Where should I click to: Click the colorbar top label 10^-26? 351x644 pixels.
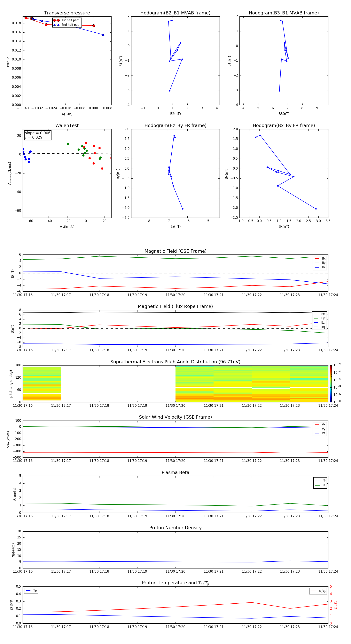click(338, 365)
